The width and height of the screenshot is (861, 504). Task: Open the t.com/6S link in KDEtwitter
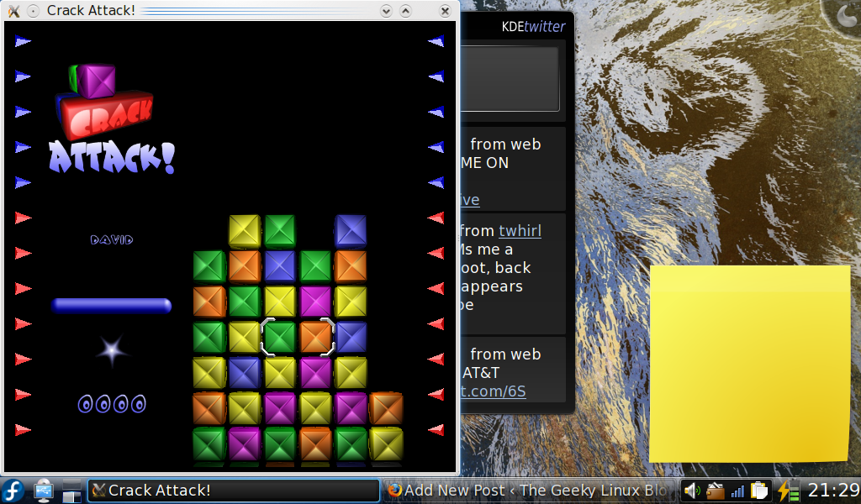(493, 391)
